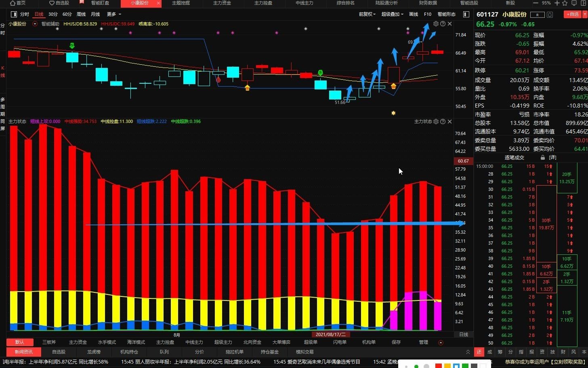Open the 机构持仓 bottom tab
The height and width of the screenshot is (368, 588).
[x=129, y=352]
